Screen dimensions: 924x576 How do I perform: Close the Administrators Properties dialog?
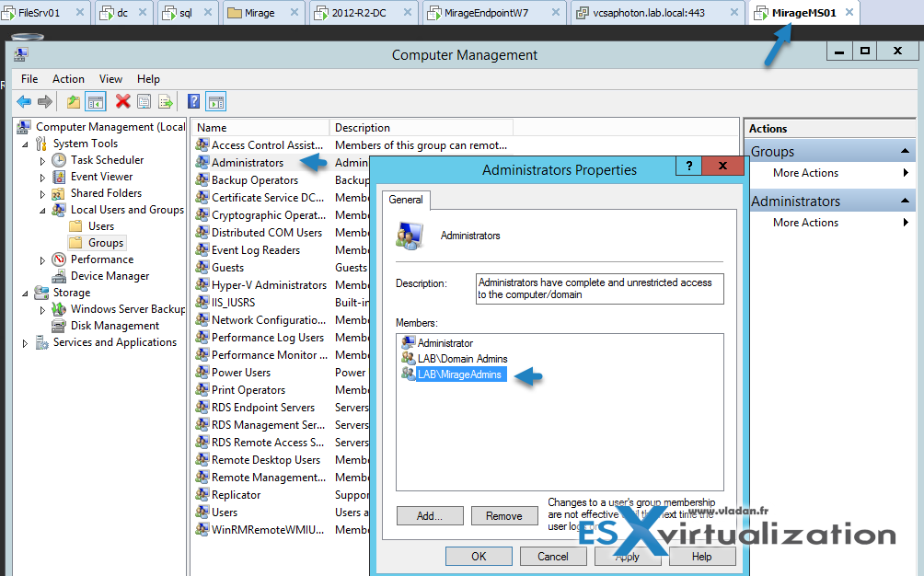coord(722,167)
